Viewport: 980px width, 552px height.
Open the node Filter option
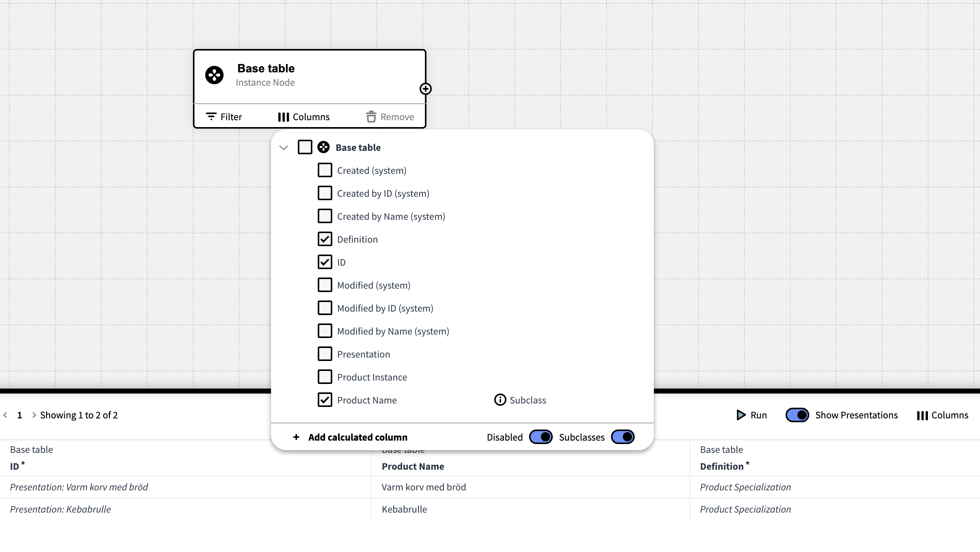(224, 117)
